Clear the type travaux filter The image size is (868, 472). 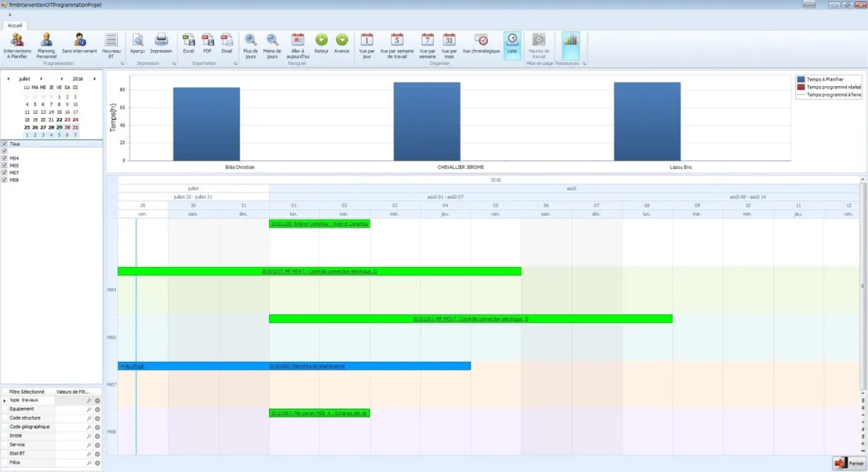(x=97, y=400)
